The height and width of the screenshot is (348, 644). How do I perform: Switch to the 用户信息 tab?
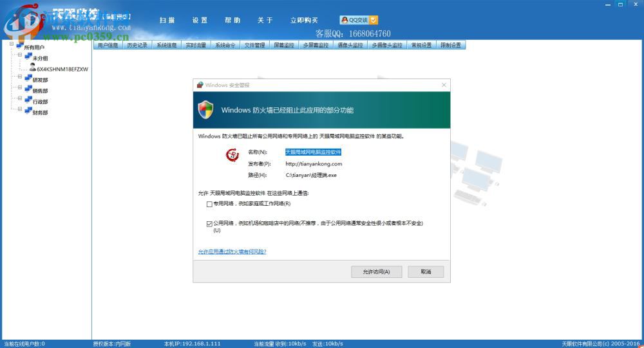[x=108, y=45]
